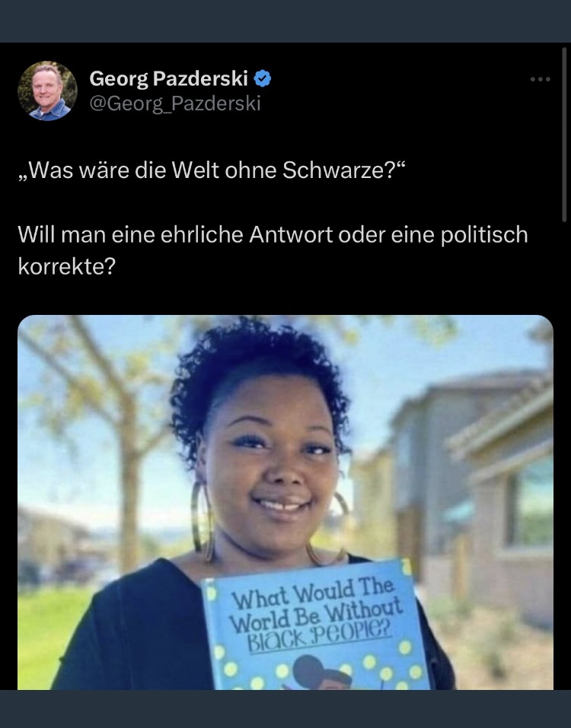Click the large hoop earring in the photo
Image resolution: width=571 pixels, height=728 pixels.
click(203, 521)
